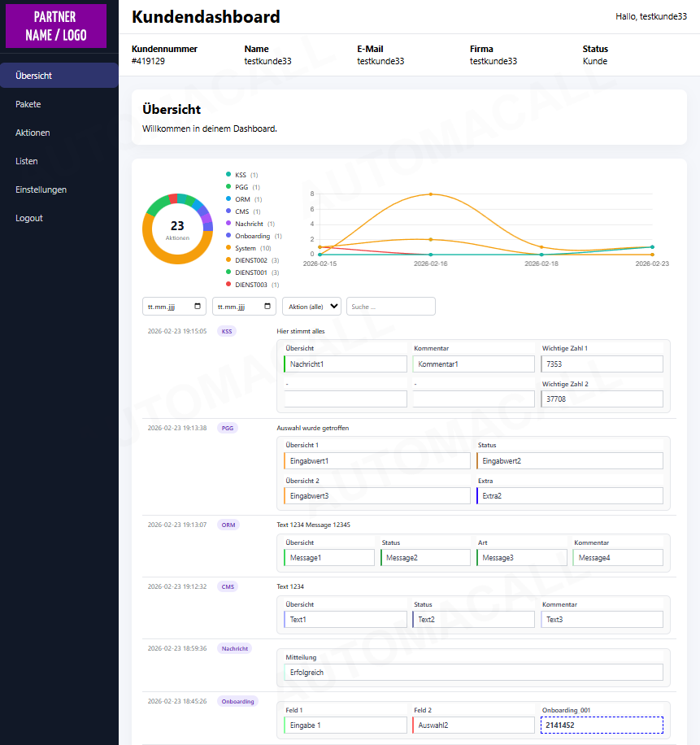700x745 pixels.
Task: Go to Einstellungen in the sidebar
Action: (41, 190)
